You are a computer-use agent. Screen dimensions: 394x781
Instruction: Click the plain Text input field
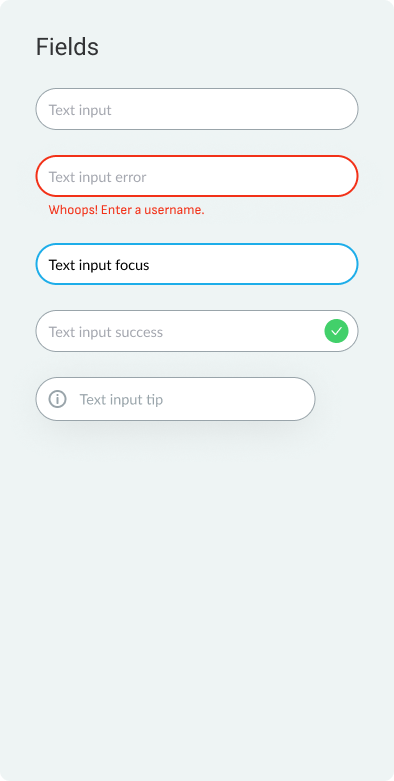point(197,109)
